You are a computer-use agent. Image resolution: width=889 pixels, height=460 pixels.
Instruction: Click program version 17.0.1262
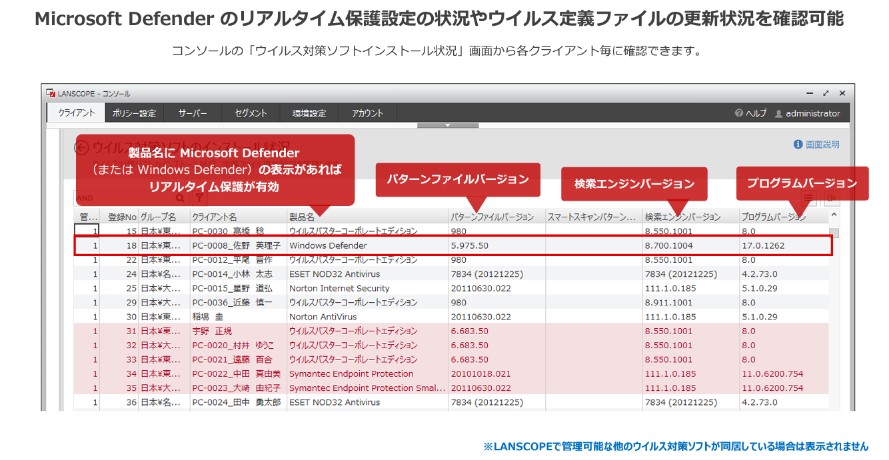pos(763,246)
